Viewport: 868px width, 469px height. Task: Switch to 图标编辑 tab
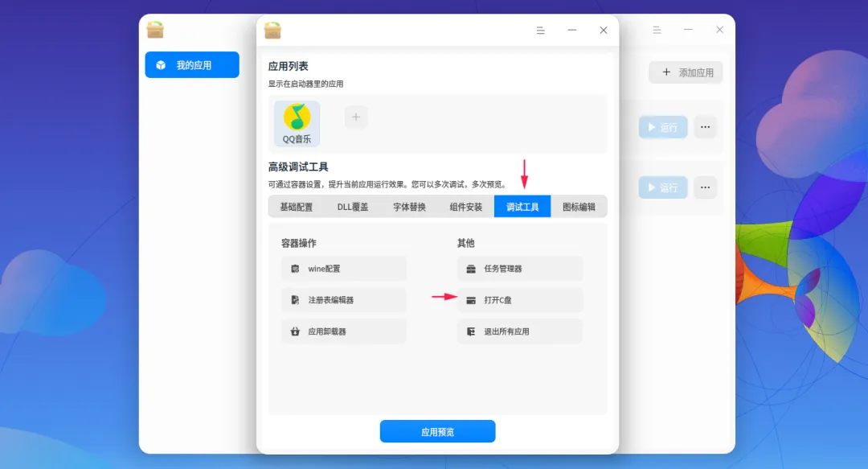(579, 207)
